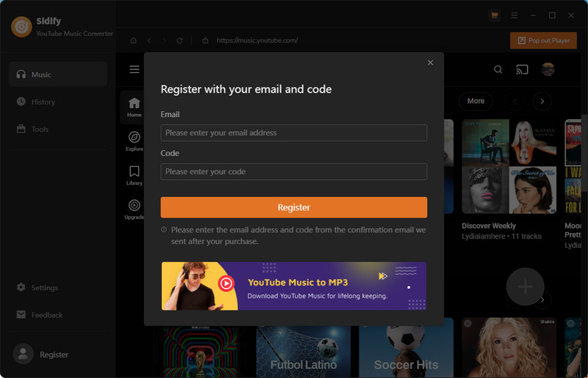Click the More button
The image size is (588, 378).
(x=476, y=101)
